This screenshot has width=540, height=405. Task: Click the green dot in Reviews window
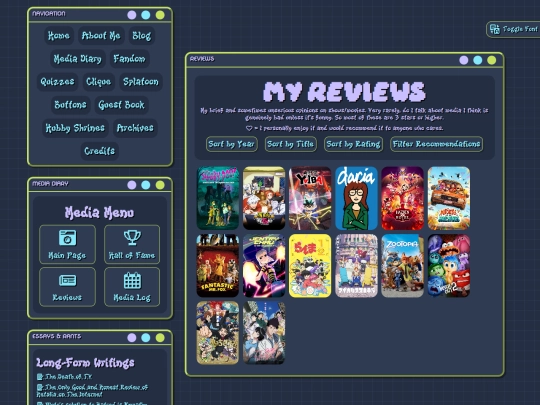click(492, 60)
